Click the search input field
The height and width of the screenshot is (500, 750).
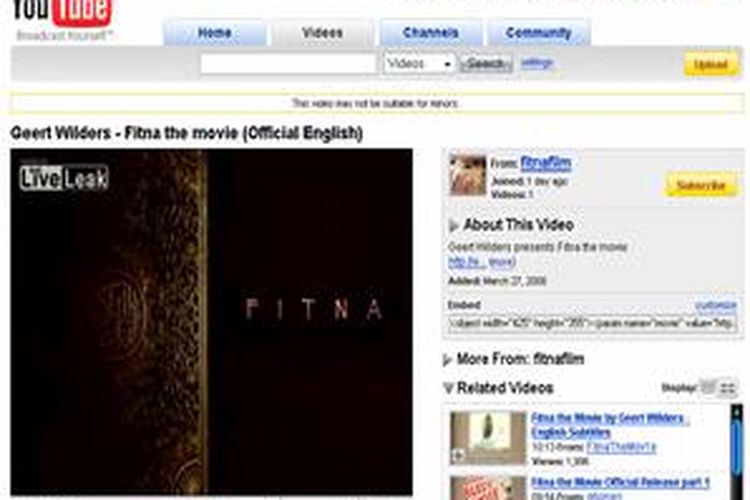pos(288,64)
